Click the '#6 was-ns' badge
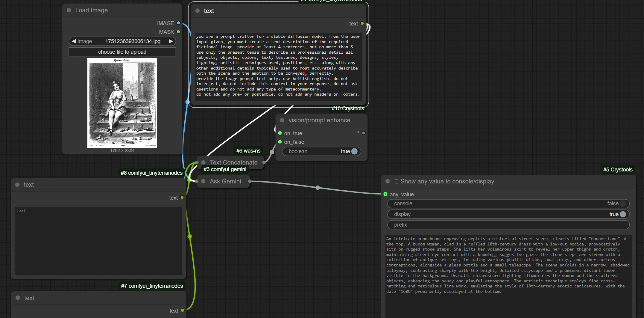The width and height of the screenshot is (644, 318). [x=248, y=151]
